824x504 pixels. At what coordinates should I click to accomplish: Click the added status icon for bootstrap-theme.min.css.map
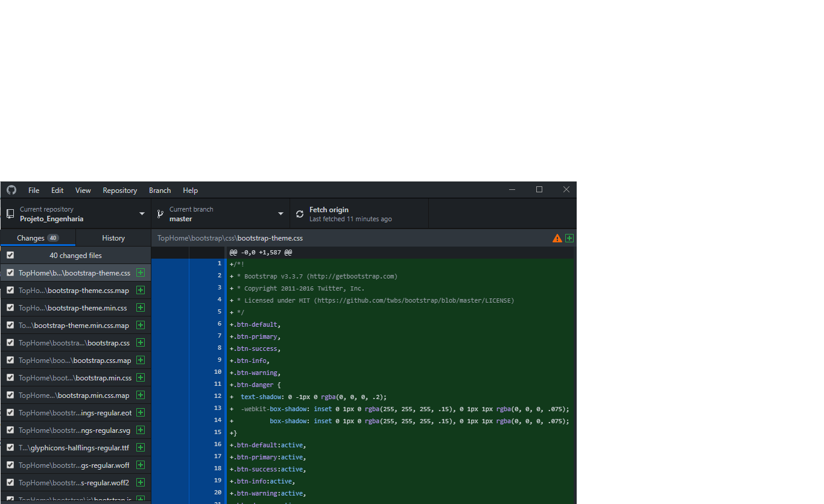[x=139, y=325]
